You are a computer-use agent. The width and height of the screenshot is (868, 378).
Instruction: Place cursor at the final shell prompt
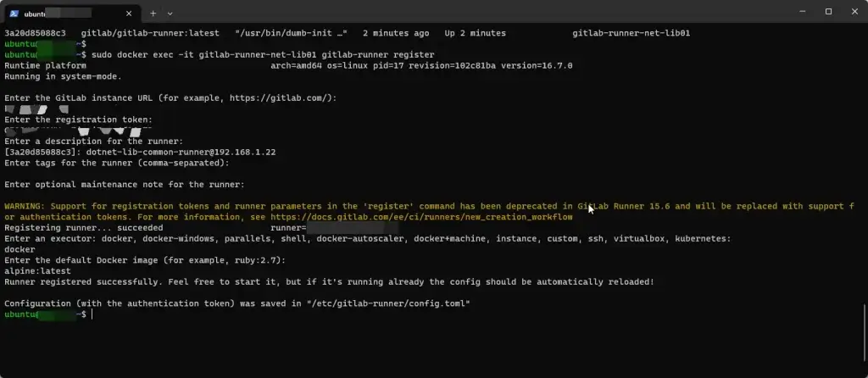click(x=92, y=314)
